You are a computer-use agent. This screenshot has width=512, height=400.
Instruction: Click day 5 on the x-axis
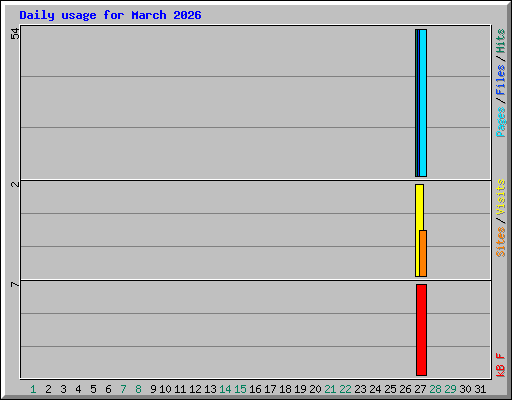(93, 389)
